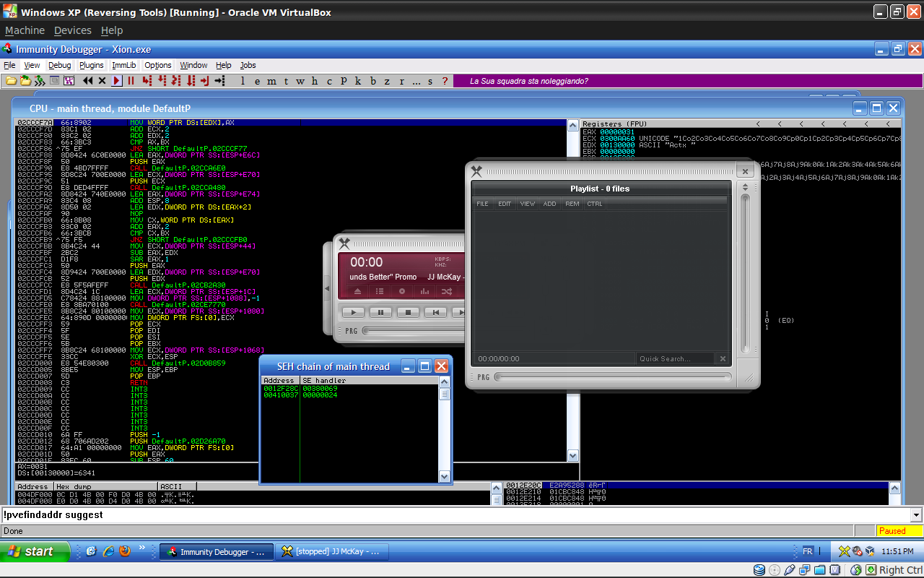The image size is (924, 578).
Task: Open FILE menu in Playlist window
Action: click(482, 204)
